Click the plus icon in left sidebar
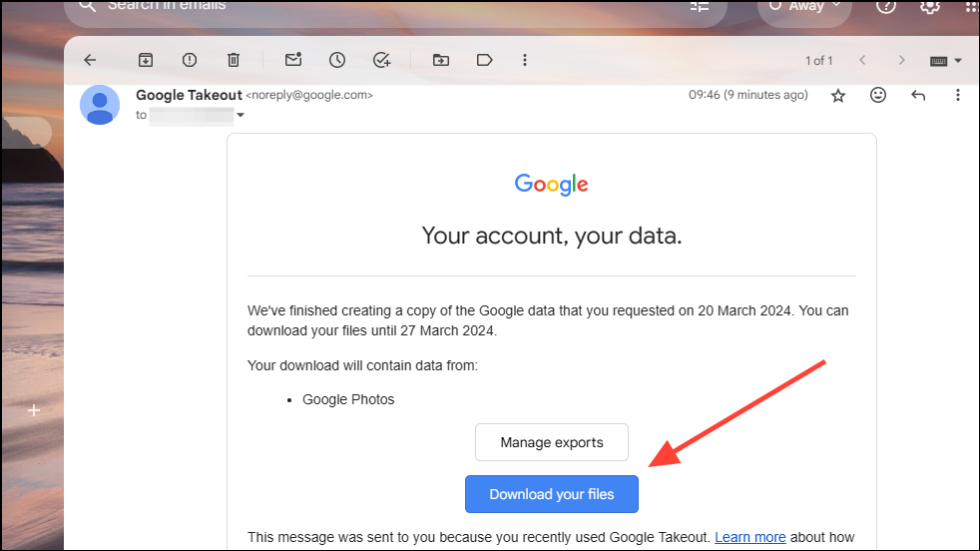 point(34,410)
